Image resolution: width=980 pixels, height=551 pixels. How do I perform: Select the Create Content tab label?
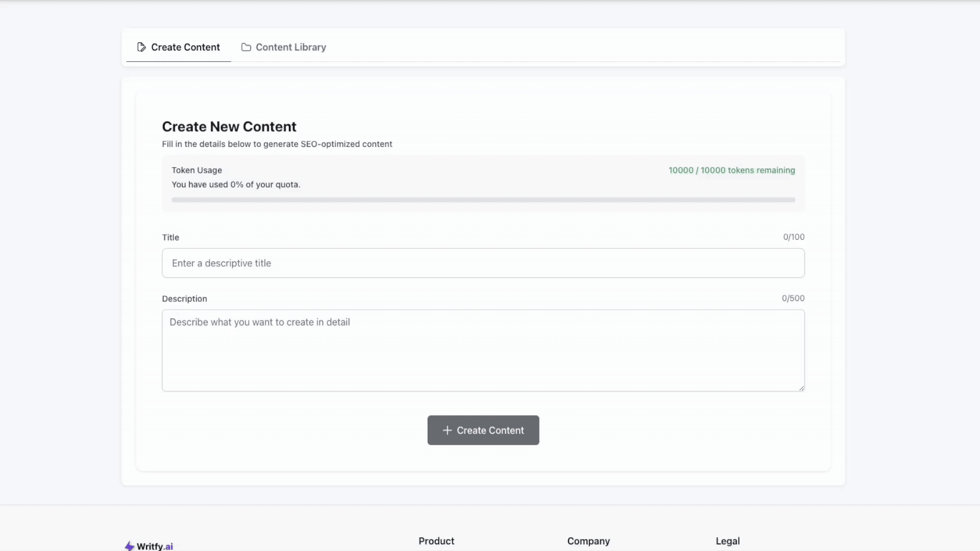[x=185, y=47]
